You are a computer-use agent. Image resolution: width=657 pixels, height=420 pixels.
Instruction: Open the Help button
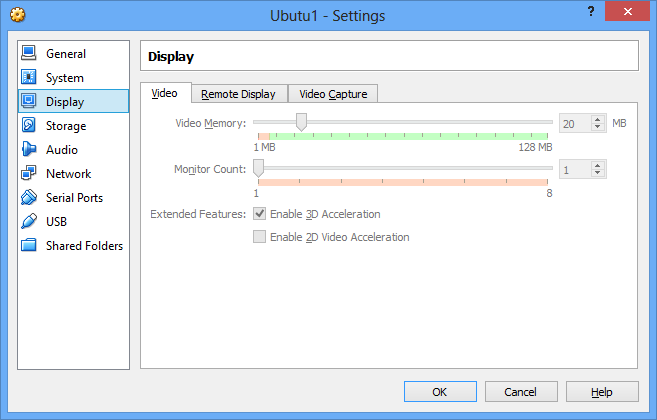click(602, 392)
